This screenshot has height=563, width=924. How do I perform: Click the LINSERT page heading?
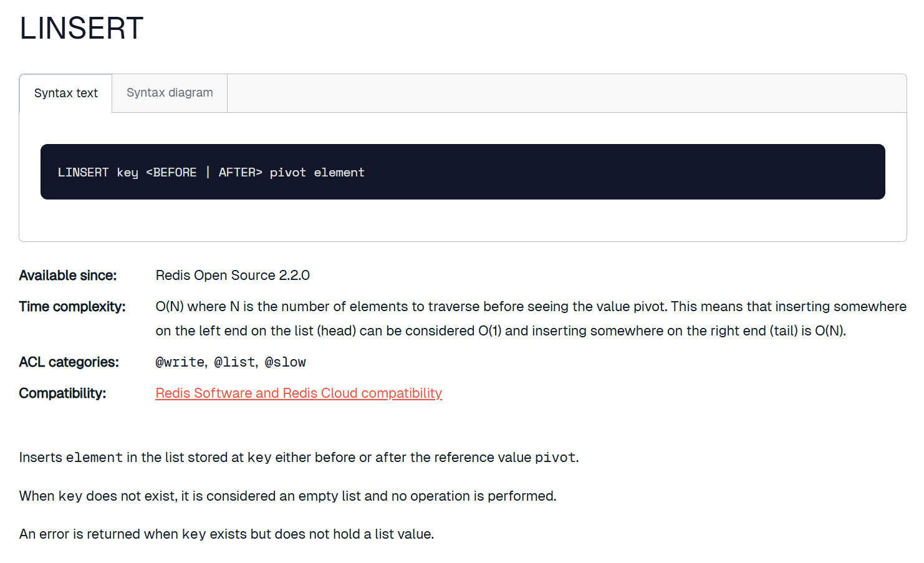click(x=82, y=29)
